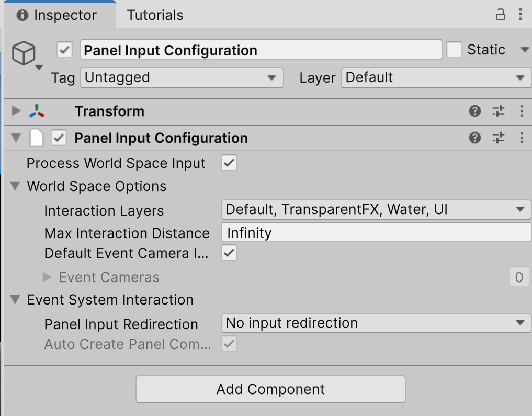
Task: Edit the Max Interaction Distance field
Action: tap(375, 232)
